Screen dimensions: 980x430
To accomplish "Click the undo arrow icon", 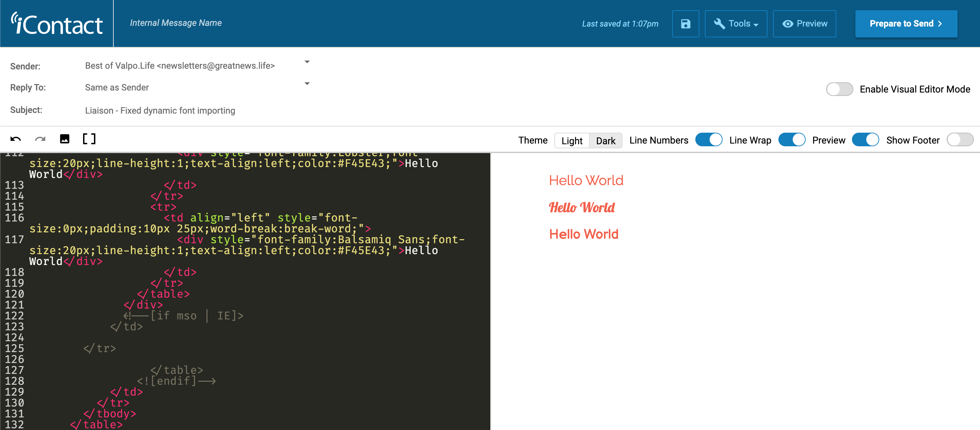I will 16,139.
